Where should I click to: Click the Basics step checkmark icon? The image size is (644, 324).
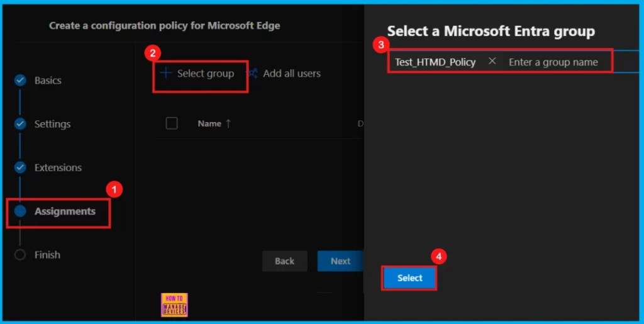[x=20, y=80]
